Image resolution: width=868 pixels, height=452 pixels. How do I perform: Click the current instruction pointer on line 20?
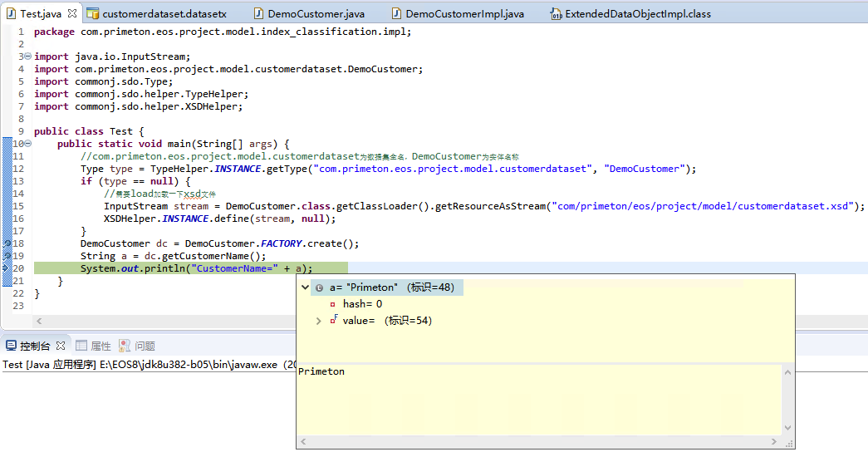[x=7, y=268]
